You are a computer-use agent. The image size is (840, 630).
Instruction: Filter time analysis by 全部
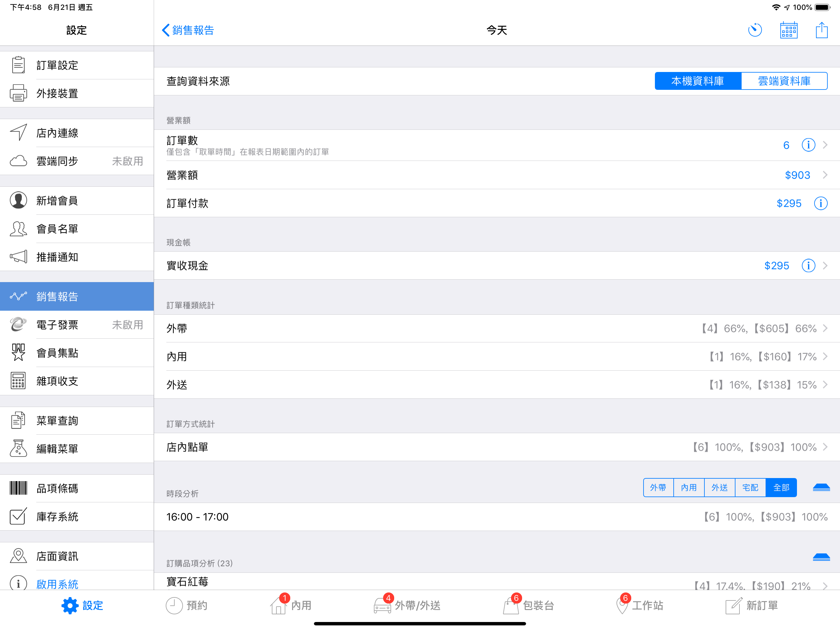(781, 488)
